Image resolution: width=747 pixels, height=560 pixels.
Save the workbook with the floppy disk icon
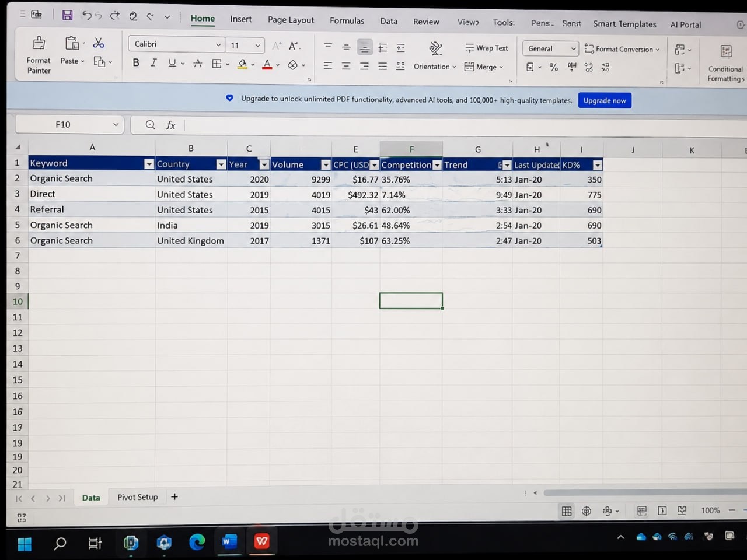67,16
